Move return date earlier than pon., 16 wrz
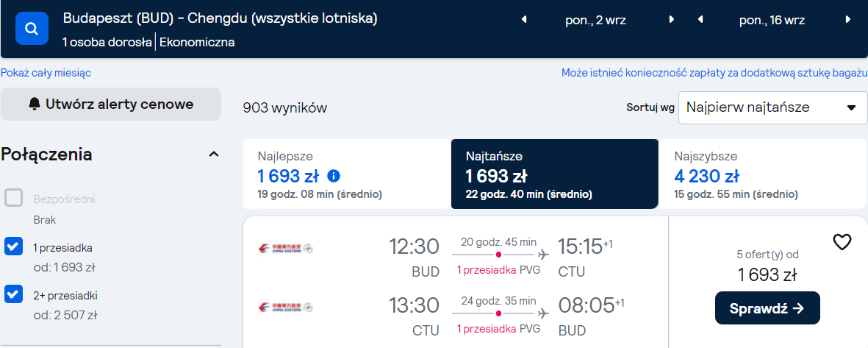868x348 pixels. pyautogui.click(x=700, y=20)
